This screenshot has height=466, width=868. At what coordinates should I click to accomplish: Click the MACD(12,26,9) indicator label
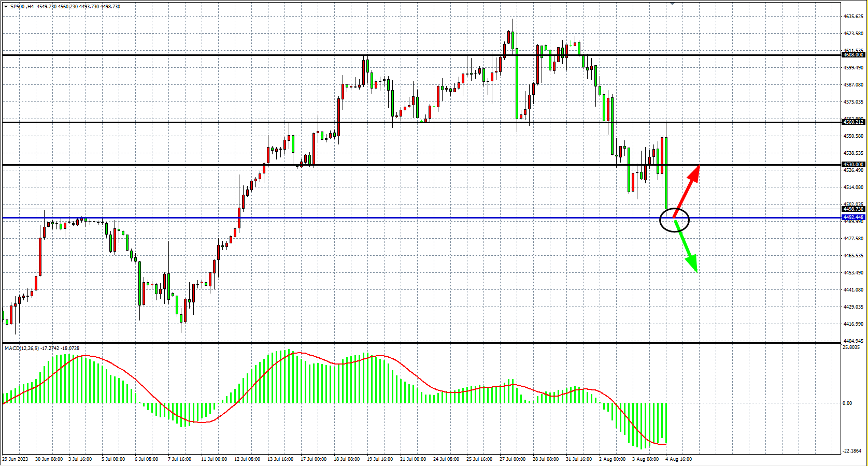(22, 348)
